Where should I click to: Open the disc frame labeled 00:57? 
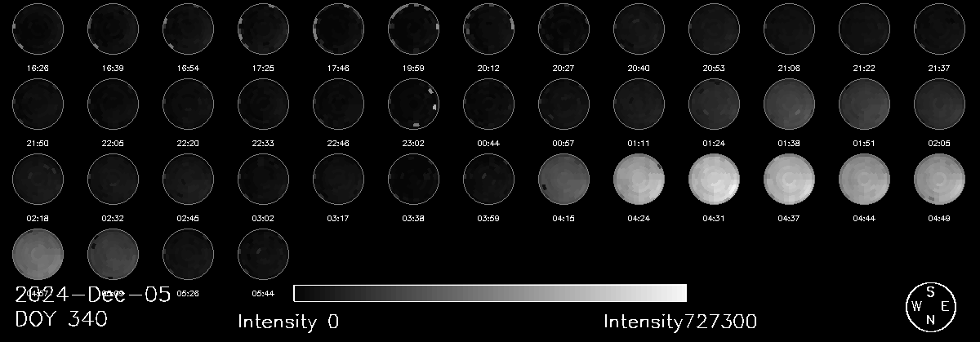[x=563, y=104]
